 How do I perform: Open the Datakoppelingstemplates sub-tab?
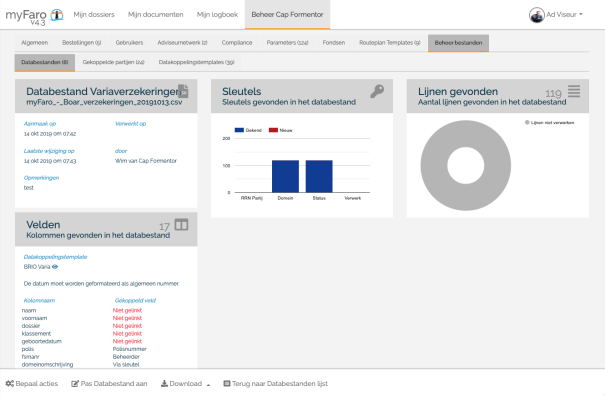click(x=196, y=62)
